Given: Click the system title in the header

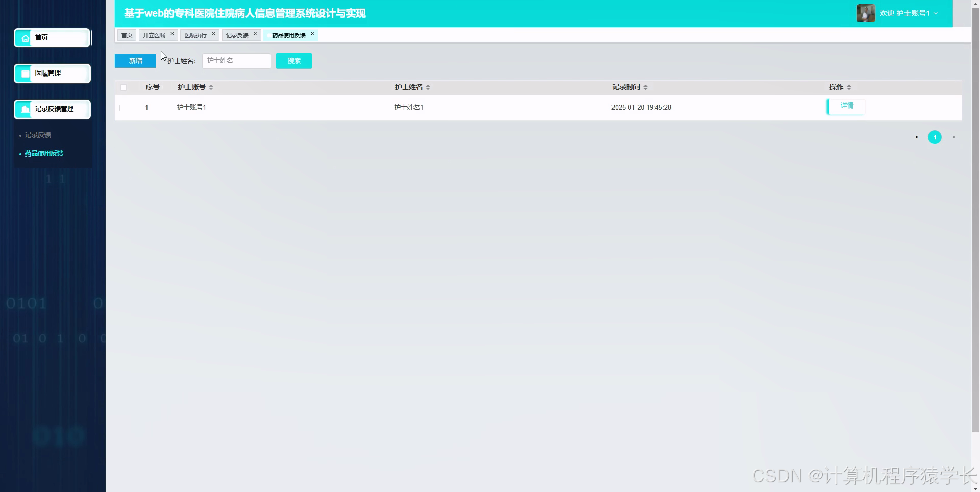Looking at the screenshot, I should tap(245, 14).
